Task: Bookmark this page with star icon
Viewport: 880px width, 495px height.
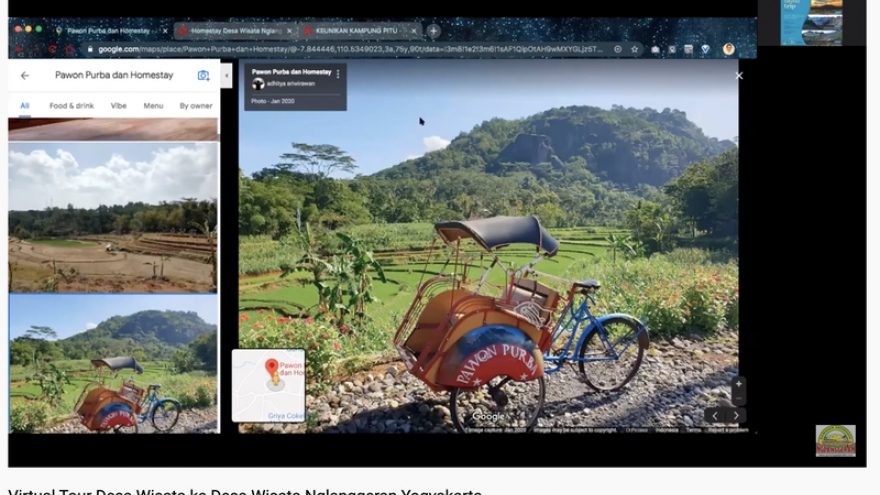Action: point(634,49)
